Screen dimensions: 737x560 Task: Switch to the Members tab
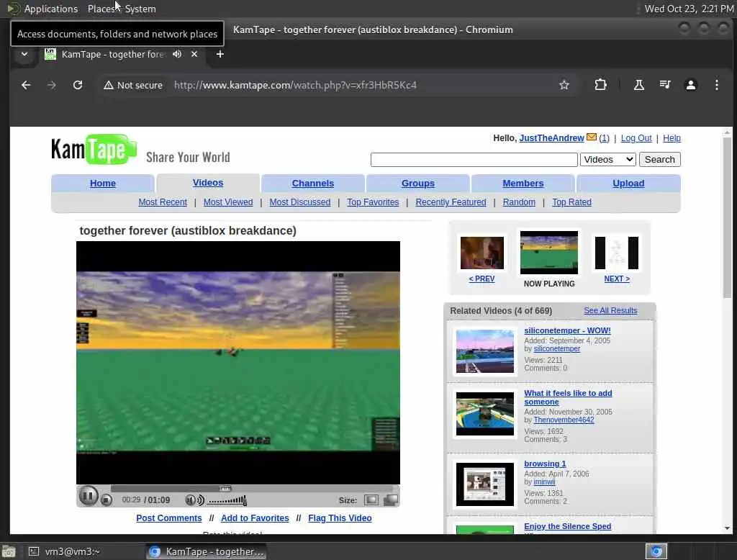tap(523, 184)
